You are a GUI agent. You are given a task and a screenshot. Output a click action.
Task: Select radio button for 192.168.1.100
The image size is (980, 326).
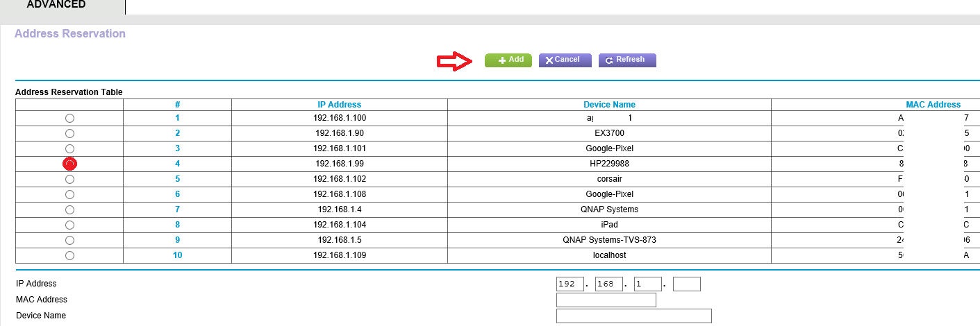click(69, 118)
